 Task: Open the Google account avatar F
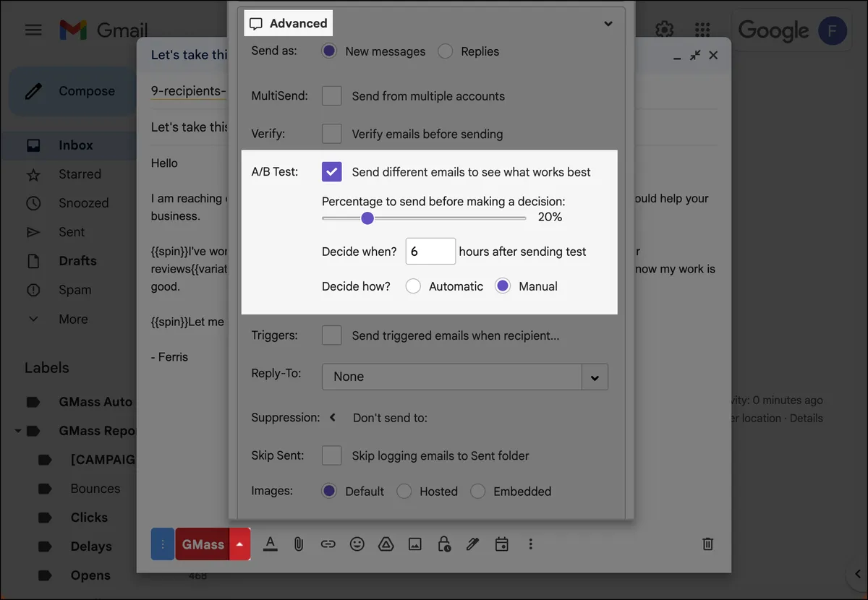(832, 30)
